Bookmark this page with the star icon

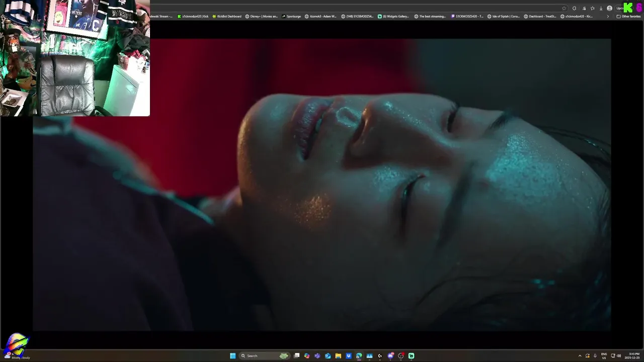click(564, 9)
